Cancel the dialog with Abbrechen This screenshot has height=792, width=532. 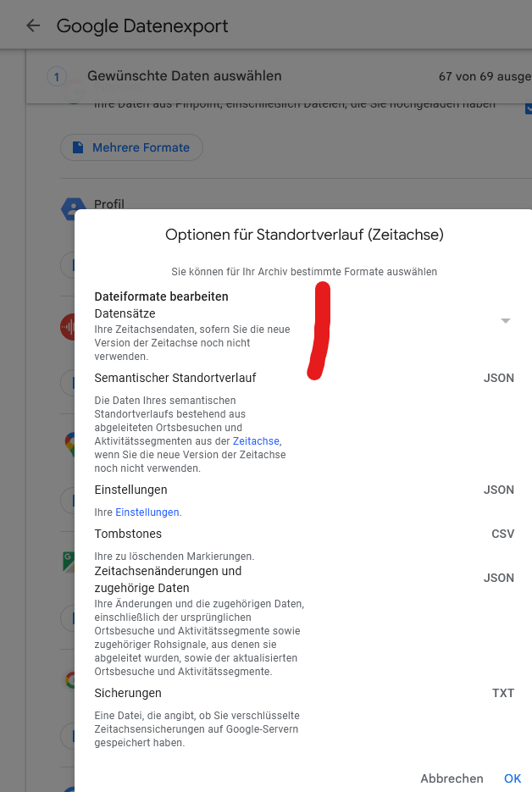click(452, 778)
